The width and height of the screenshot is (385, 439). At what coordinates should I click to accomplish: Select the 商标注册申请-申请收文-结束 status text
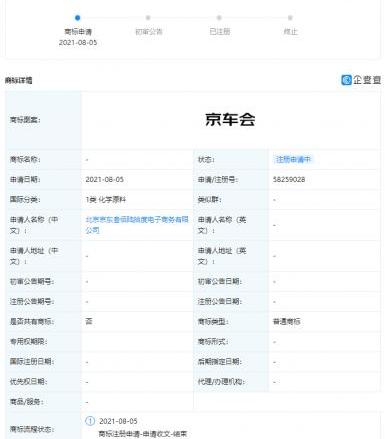point(143,434)
